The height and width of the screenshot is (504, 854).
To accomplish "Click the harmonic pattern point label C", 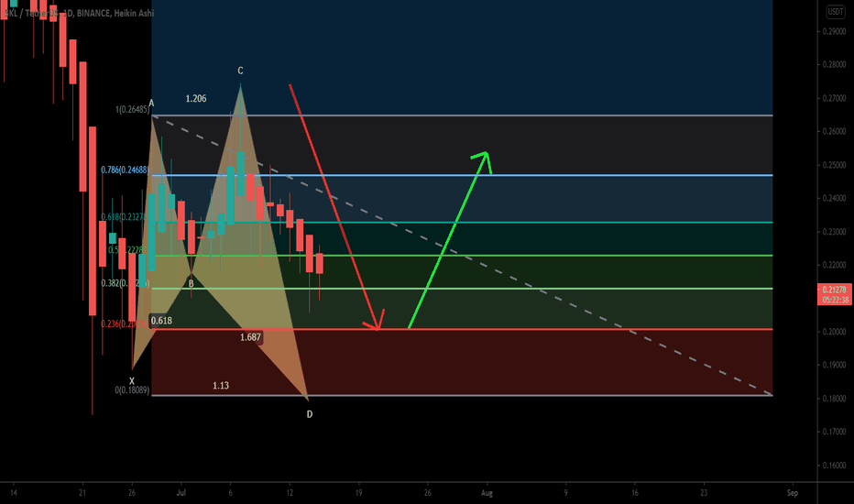I will coord(240,71).
